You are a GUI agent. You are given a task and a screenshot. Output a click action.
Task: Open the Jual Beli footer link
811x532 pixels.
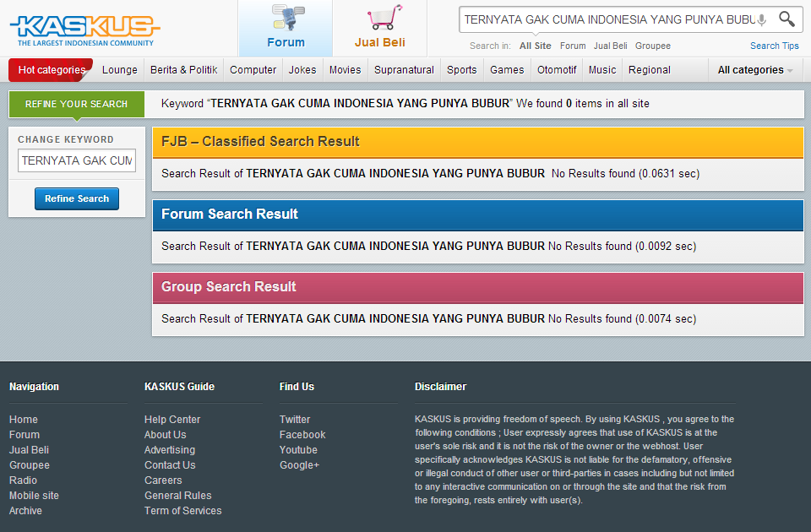click(29, 450)
